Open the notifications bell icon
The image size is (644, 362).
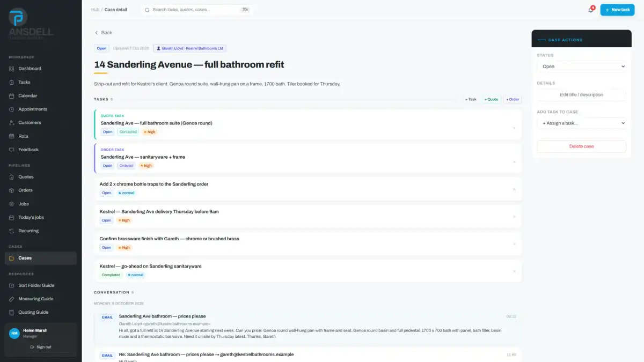coord(591,10)
